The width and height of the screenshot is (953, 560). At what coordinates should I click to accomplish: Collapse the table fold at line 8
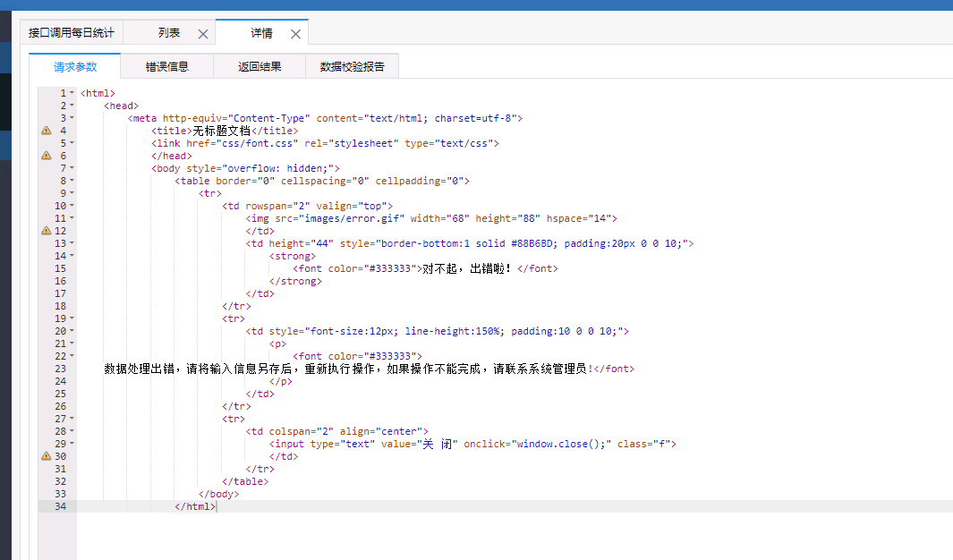point(72,181)
